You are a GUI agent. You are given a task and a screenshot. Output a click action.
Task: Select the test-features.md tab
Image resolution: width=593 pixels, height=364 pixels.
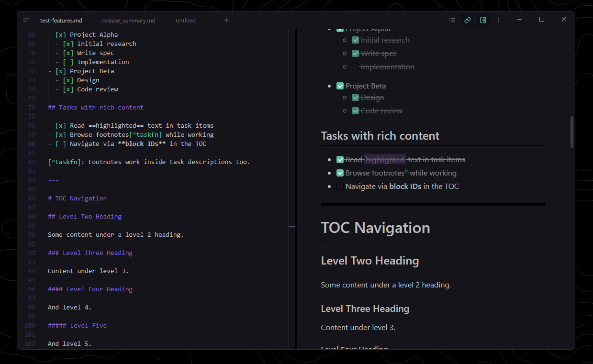61,20
